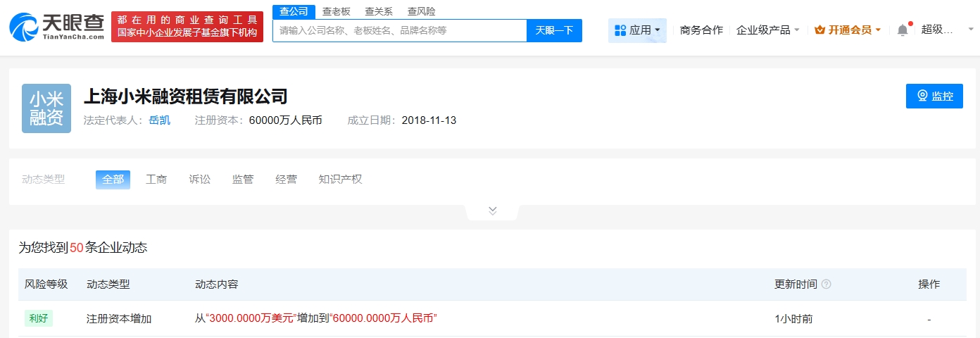Expand the filter panel with double chevron

492,211
